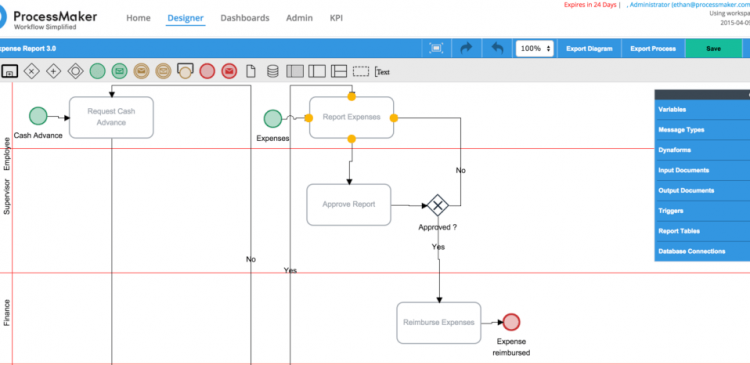
Task: Click the 'Expense reimbursed' label
Action: click(511, 347)
